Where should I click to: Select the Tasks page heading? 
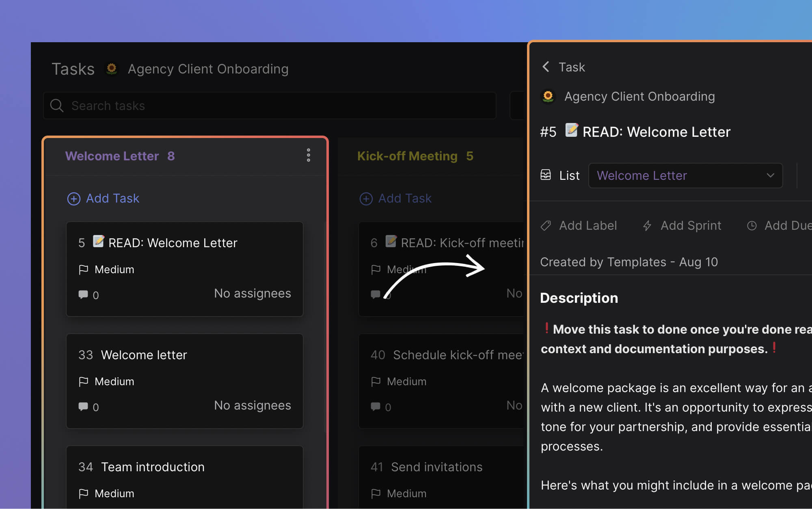coord(73,69)
